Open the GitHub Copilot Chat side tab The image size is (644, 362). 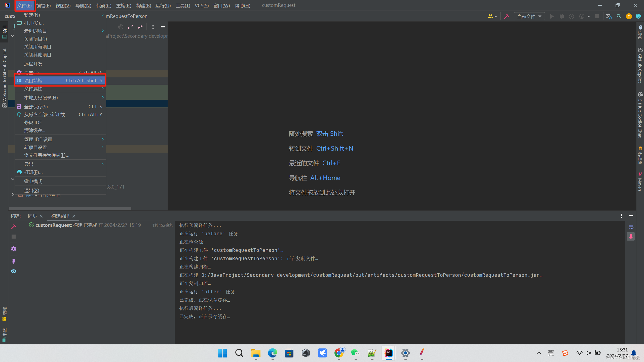640,115
